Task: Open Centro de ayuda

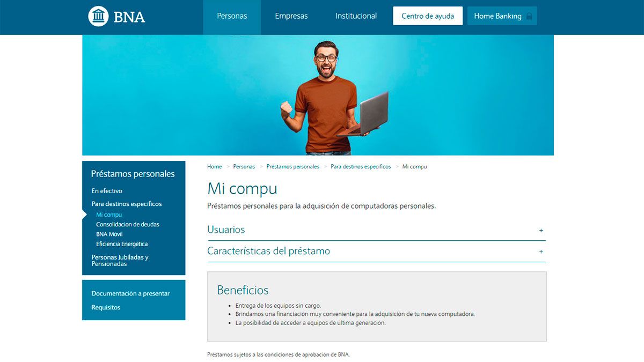Action: pos(428,16)
